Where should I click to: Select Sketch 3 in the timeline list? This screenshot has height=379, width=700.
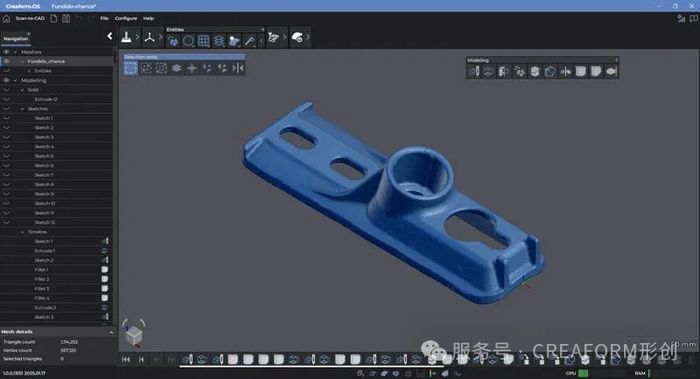click(44, 317)
